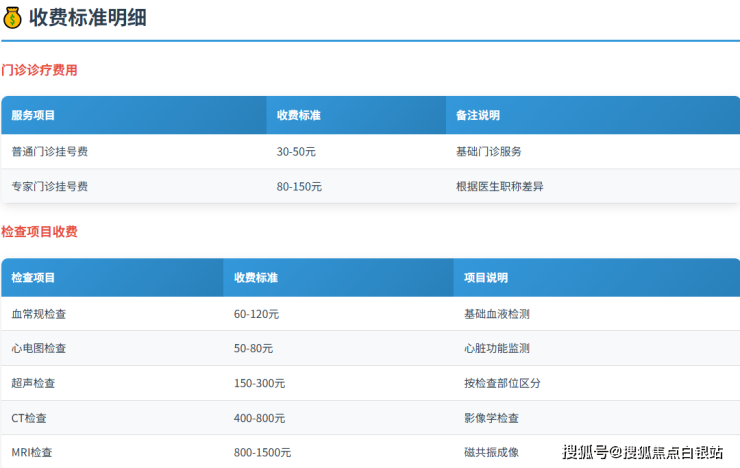Viewport: 740px width, 468px height.
Task: Select the 普通门诊挂号费 row
Action: point(49,152)
